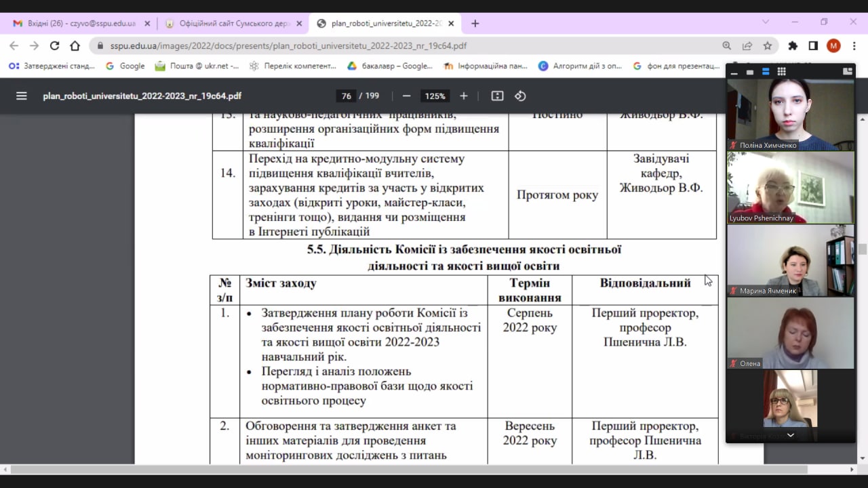Image resolution: width=868 pixels, height=488 pixels.
Task: Open the бакалавр – Google bookmark
Action: pos(390,66)
